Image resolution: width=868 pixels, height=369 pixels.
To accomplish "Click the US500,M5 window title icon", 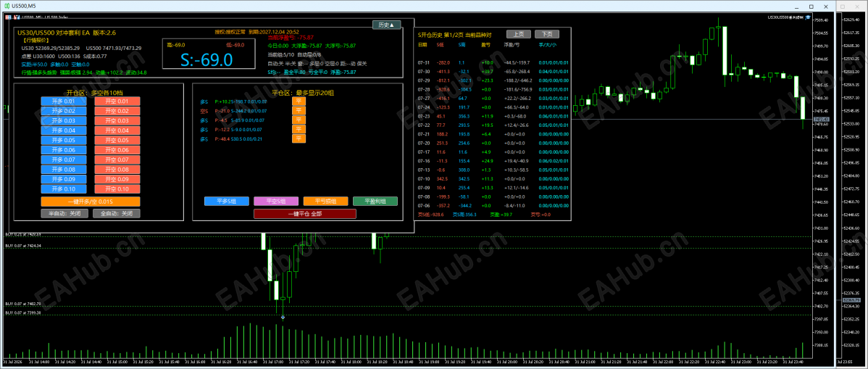I will tap(6, 6).
